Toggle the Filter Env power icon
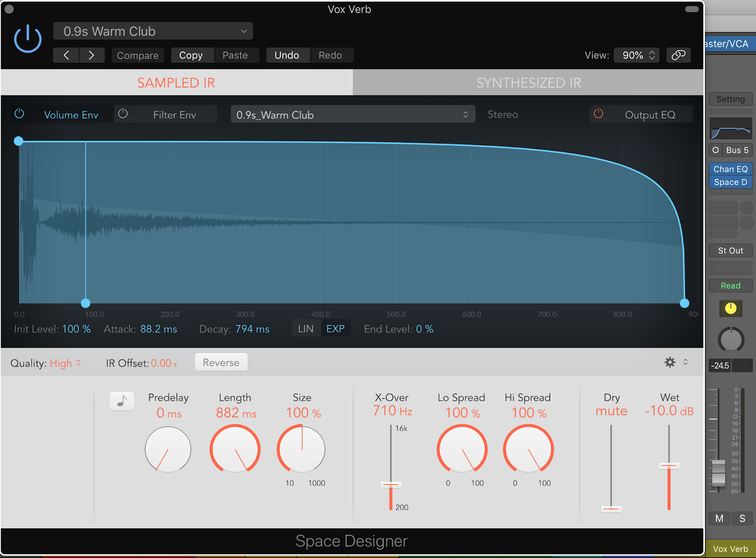Image resolution: width=756 pixels, height=558 pixels. (123, 114)
